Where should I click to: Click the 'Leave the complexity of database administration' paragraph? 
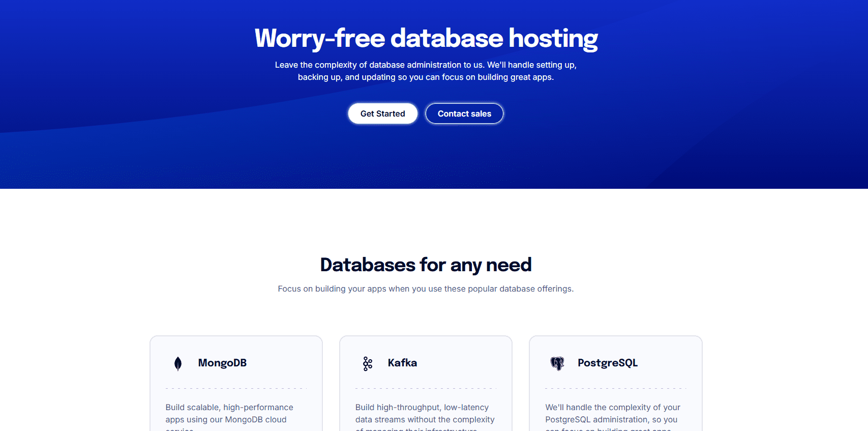[x=426, y=71]
